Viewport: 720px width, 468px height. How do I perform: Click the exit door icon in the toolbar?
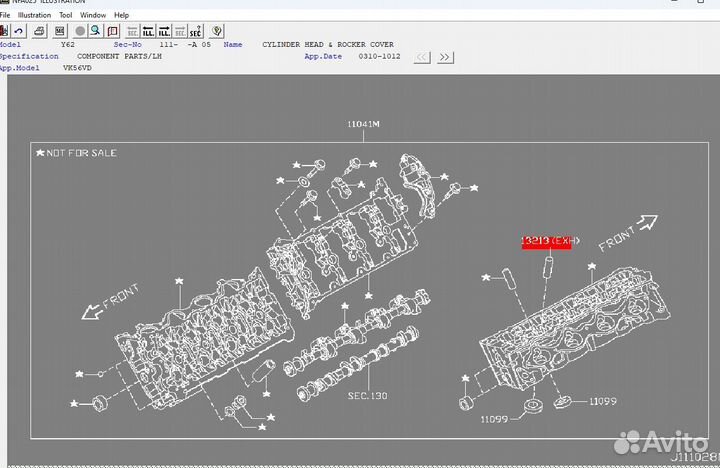pos(4,31)
